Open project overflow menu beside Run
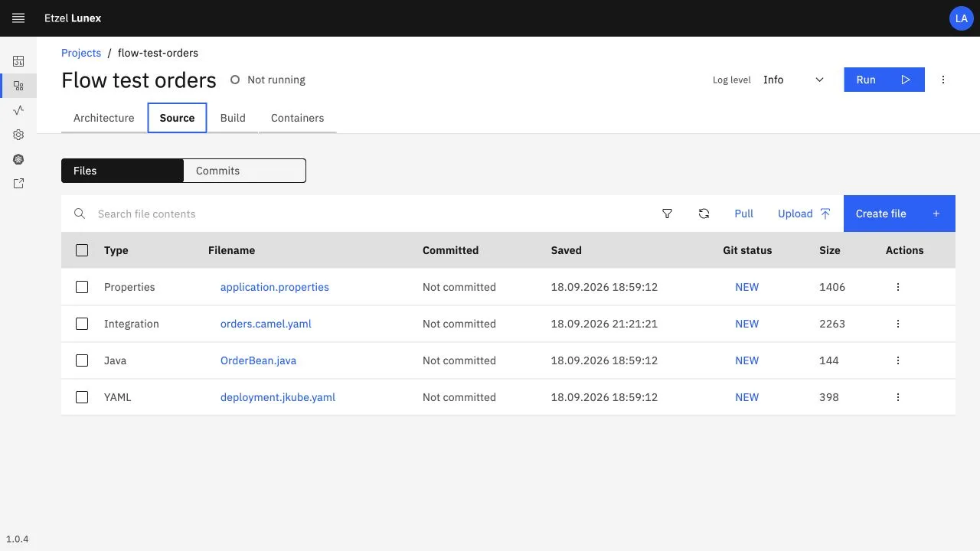Viewport: 980px width, 551px height. 943,80
